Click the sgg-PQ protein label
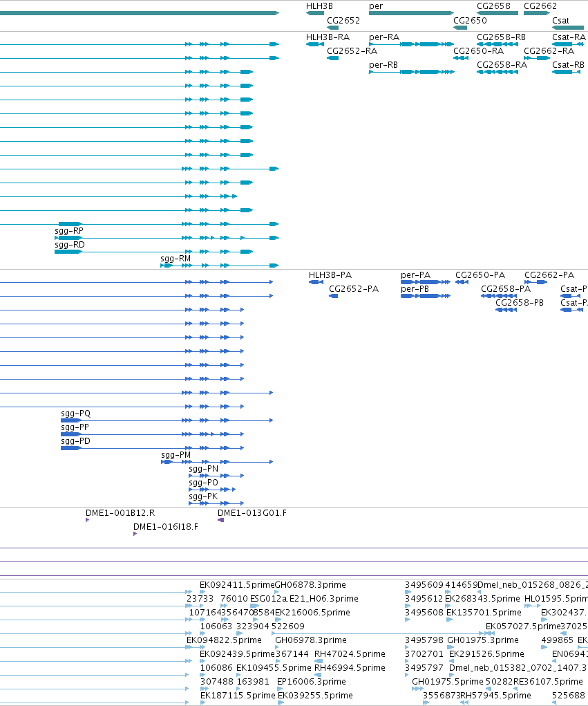588x706 pixels. pos(75,414)
